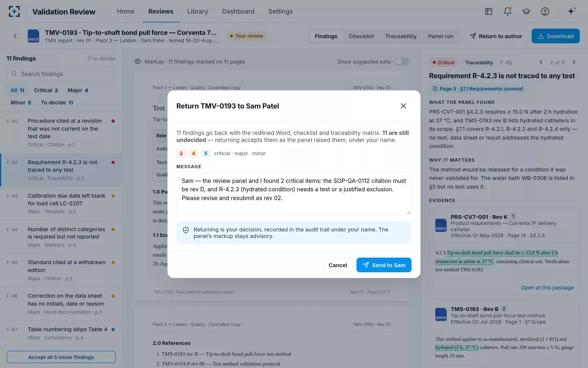Click the search magnifier icon in findings

coord(14,74)
